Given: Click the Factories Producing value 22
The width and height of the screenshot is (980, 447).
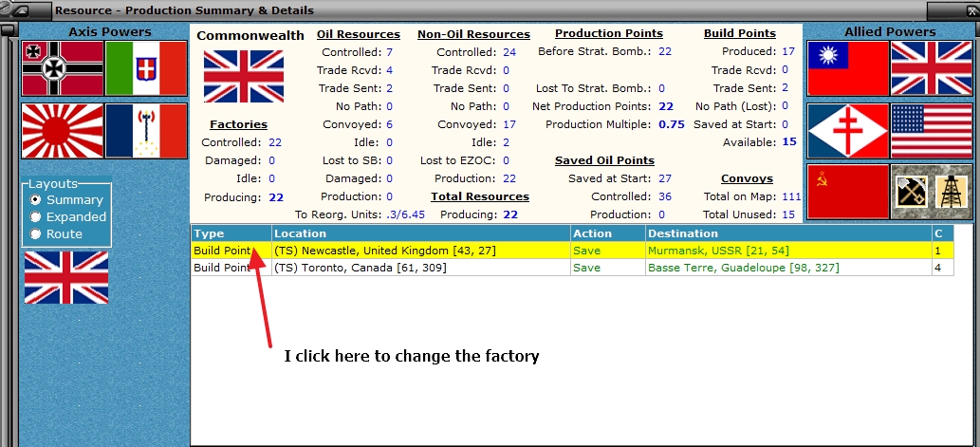Looking at the screenshot, I should tap(276, 197).
